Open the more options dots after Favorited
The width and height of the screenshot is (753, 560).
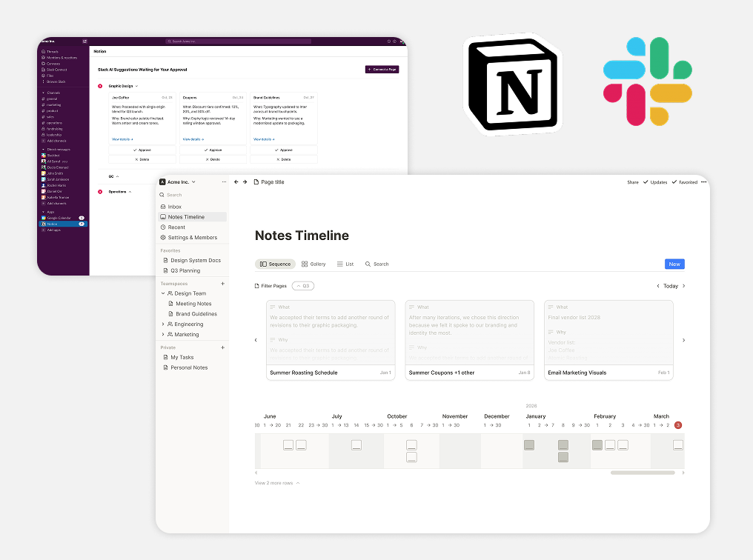(703, 182)
